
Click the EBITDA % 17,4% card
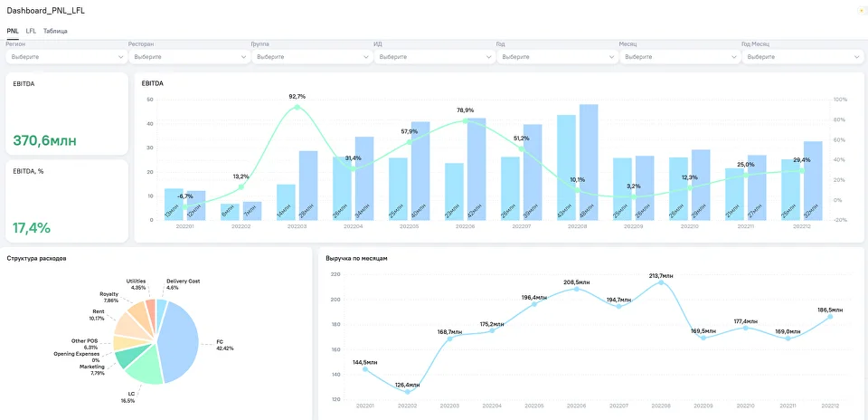click(66, 201)
